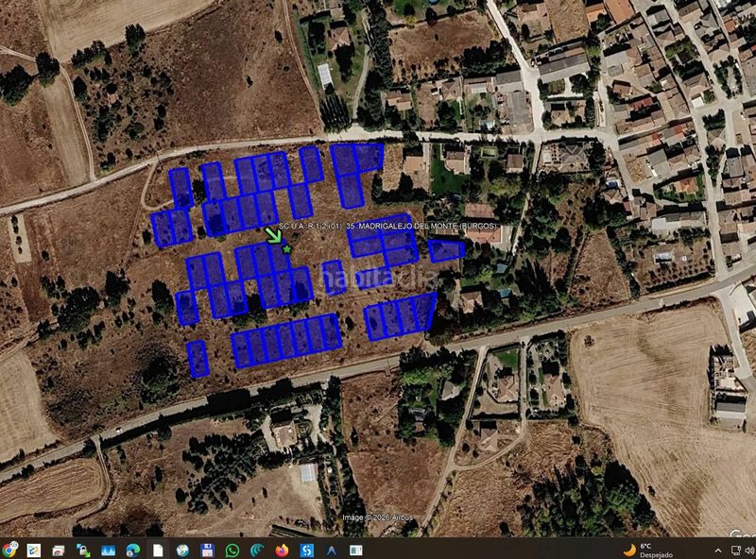Open the network status tray icon
Viewport: 756px width, 559px height.
[736, 551]
